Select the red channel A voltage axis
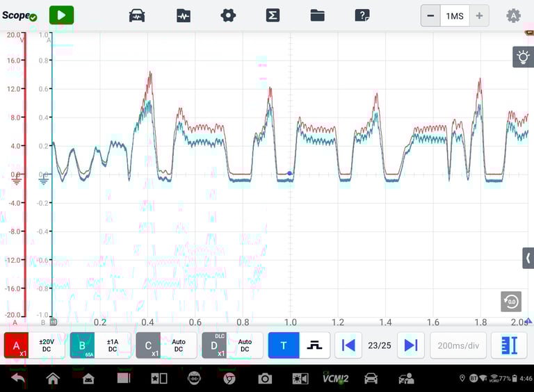The height and width of the screenshot is (392, 534). tap(25, 174)
